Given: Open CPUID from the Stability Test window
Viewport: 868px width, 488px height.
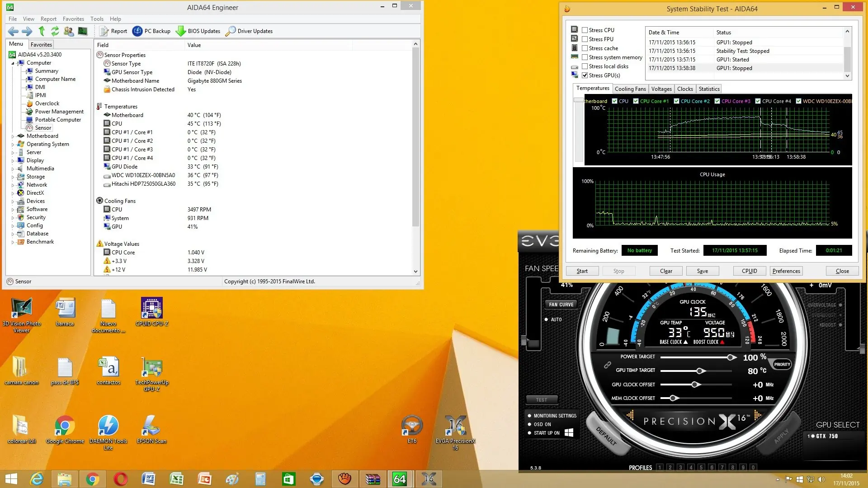Looking at the screenshot, I should click(749, 271).
